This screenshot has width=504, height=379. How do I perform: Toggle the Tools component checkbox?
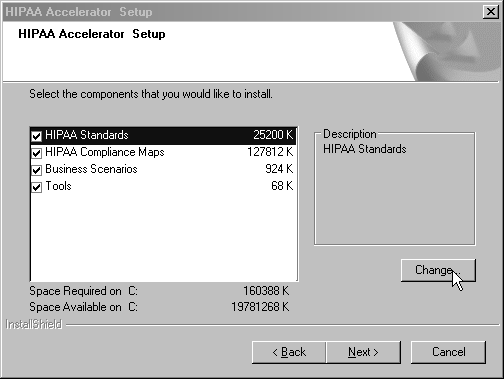click(x=36, y=187)
